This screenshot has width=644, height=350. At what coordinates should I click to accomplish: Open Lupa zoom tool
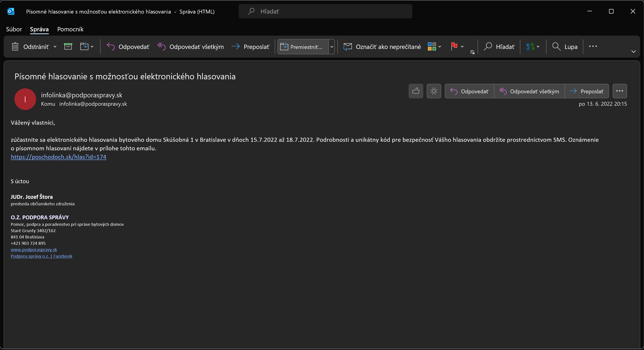tap(565, 47)
